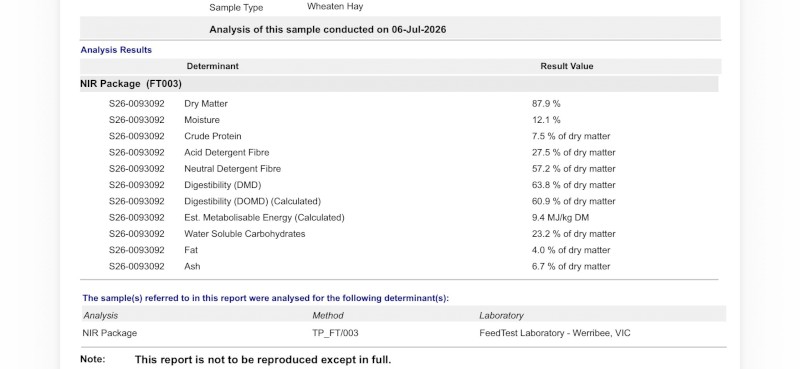Click sample ID S26-0093092 in Ash row
800x369 pixels.
pyautogui.click(x=137, y=266)
